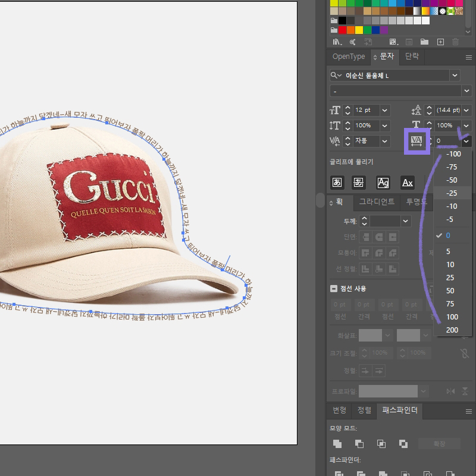Image resolution: width=476 pixels, height=476 pixels.
Task: Switch to the 정렬 align tab
Action: 364,411
